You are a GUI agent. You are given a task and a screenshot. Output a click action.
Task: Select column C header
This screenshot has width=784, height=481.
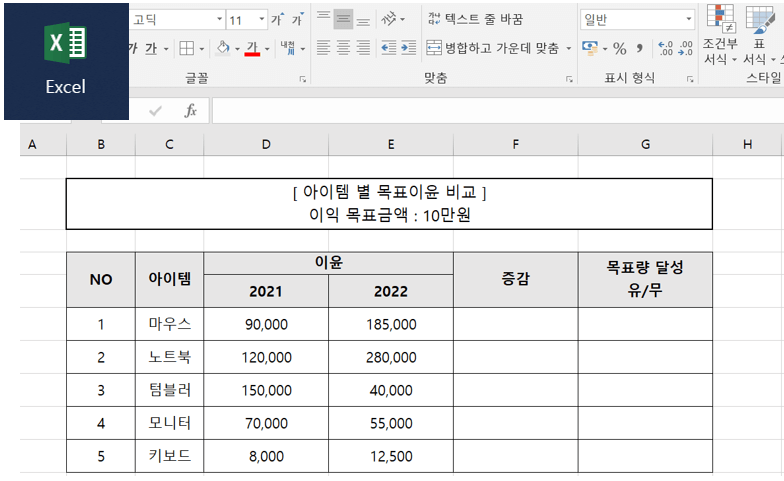[170, 145]
